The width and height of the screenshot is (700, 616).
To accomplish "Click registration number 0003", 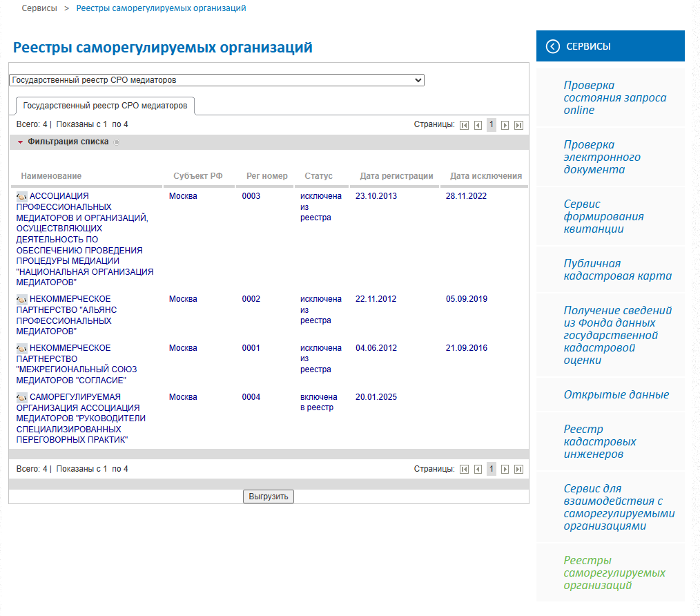I will click(251, 196).
